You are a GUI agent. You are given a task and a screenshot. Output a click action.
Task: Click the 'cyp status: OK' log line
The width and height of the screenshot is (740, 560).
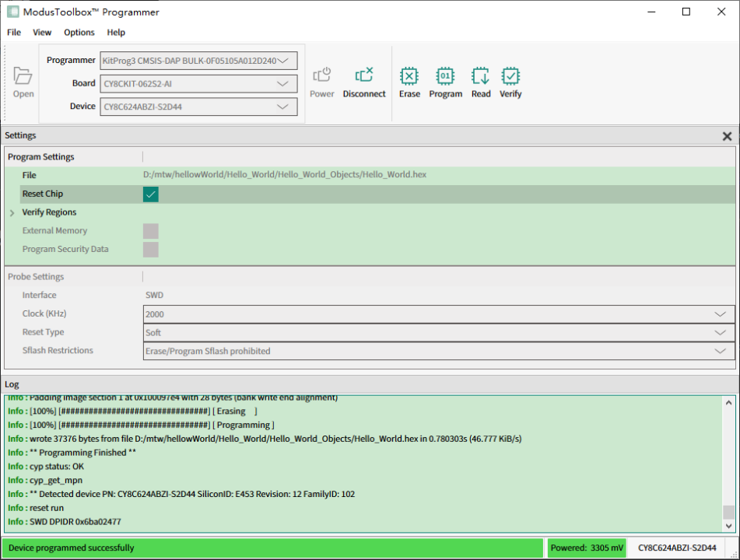pyautogui.click(x=46, y=466)
